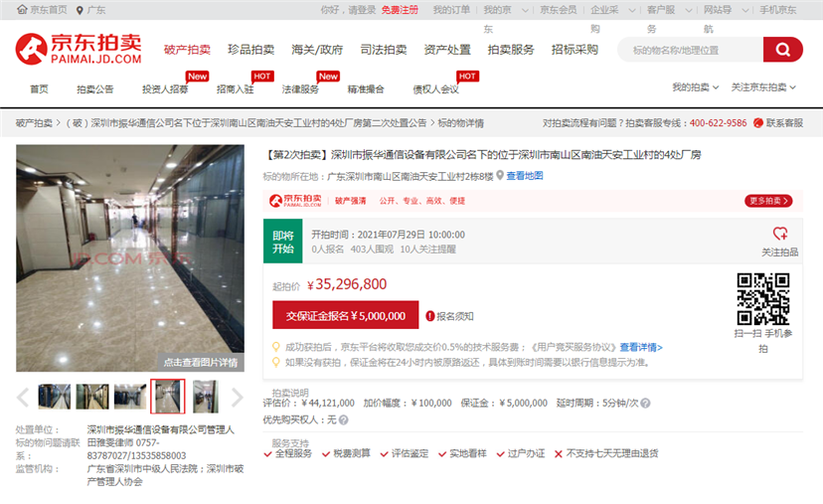Click the 查看详情 link
The width and height of the screenshot is (823, 504).
pyautogui.click(x=641, y=347)
